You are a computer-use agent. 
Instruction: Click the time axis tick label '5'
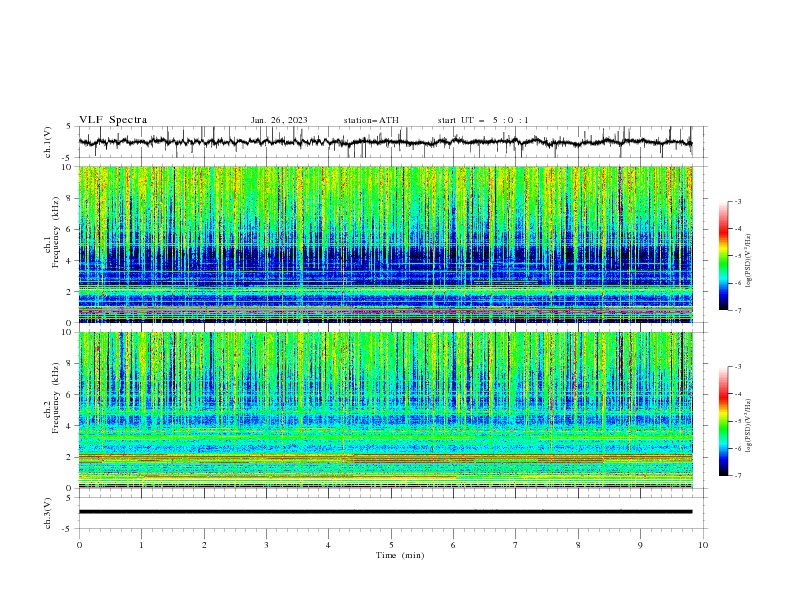(x=391, y=545)
